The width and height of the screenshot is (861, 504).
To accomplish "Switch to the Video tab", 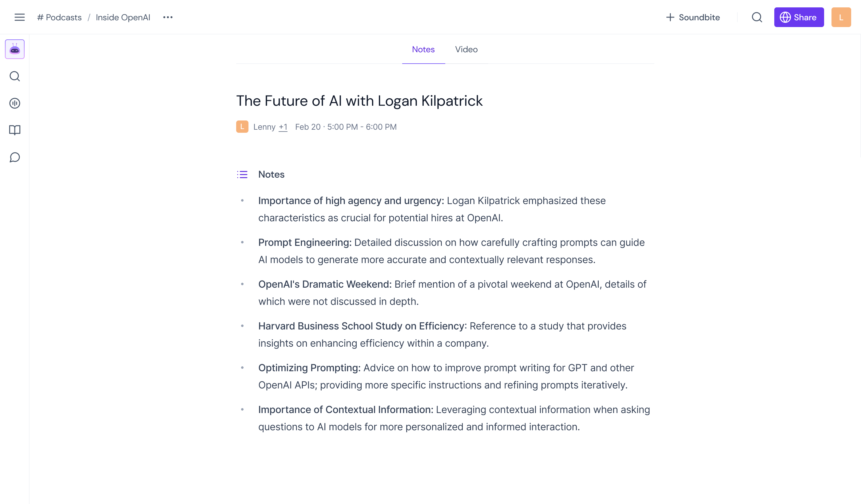I will (466, 49).
